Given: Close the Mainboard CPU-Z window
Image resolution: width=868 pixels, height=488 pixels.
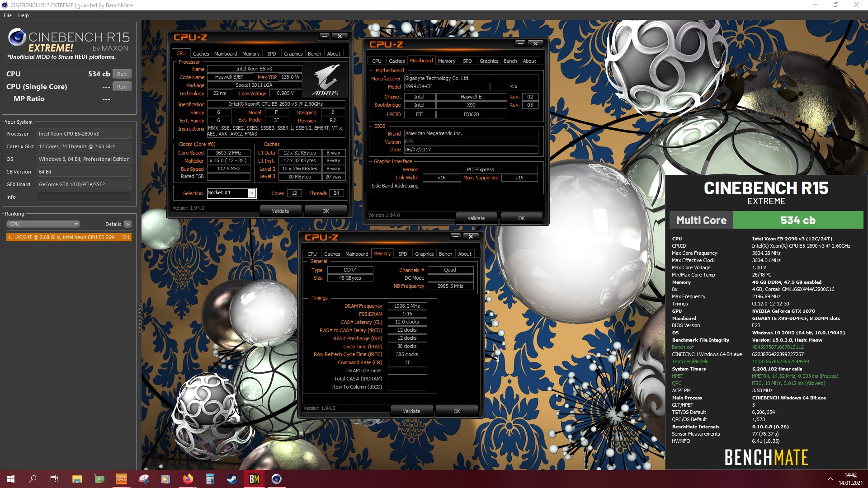Looking at the screenshot, I should pyautogui.click(x=536, y=43).
